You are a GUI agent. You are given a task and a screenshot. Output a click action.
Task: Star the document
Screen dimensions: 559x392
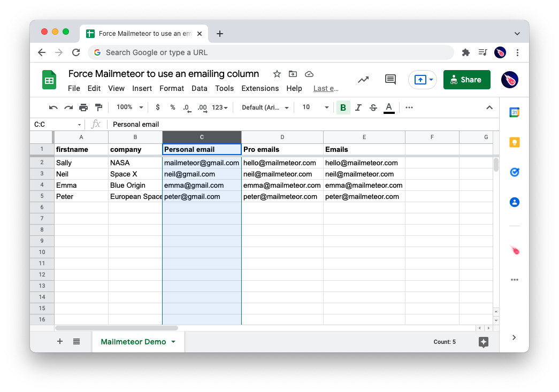277,74
